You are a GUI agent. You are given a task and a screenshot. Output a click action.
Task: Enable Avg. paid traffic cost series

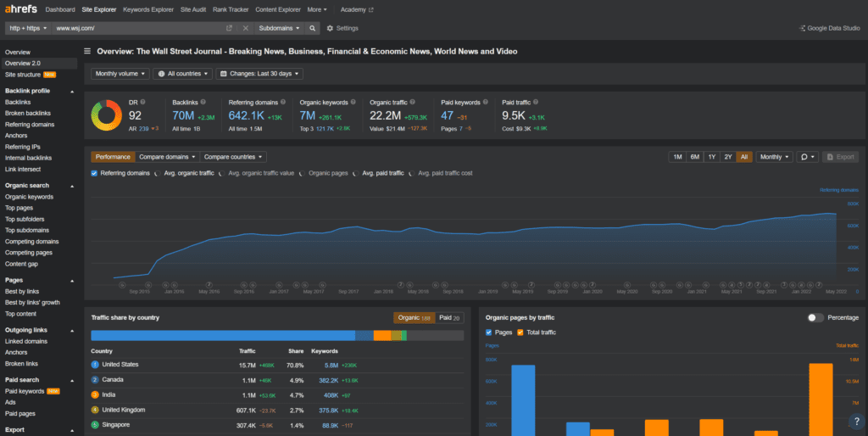tap(412, 173)
